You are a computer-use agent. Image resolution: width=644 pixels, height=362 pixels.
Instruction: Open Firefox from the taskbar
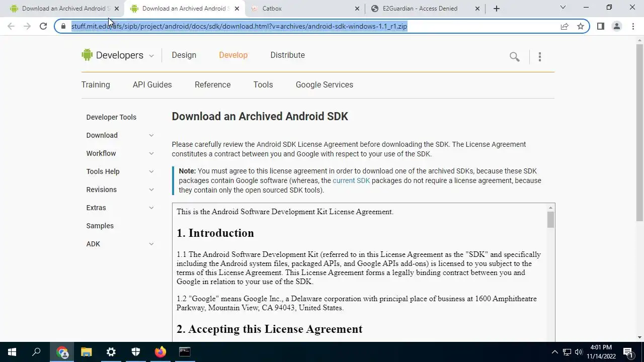160,352
